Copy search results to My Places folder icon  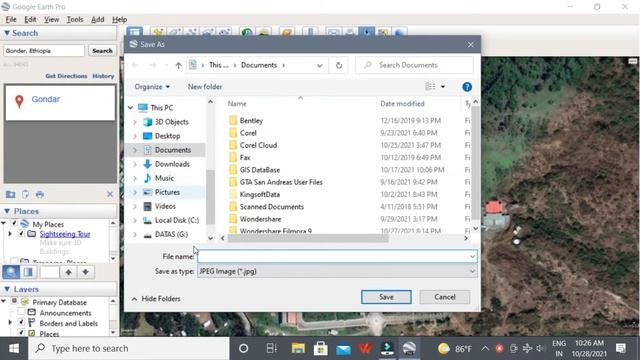[x=10, y=194]
